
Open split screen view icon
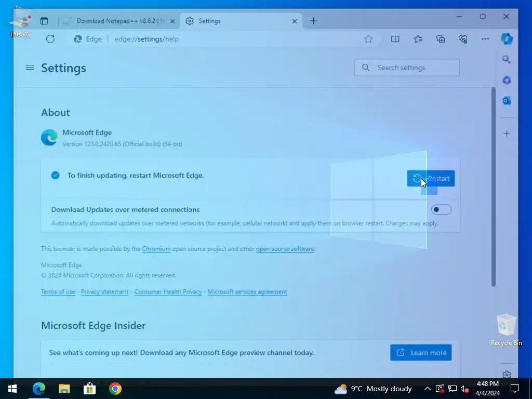point(395,39)
